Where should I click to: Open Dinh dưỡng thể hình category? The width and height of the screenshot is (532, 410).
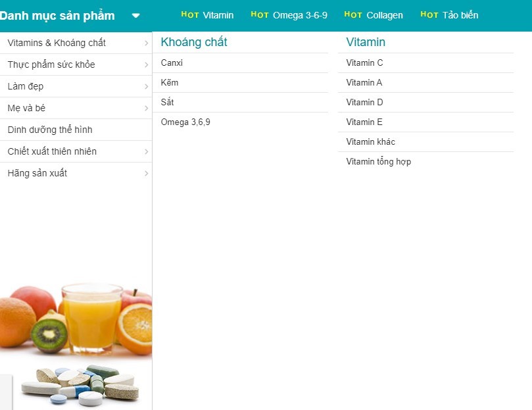(x=50, y=130)
